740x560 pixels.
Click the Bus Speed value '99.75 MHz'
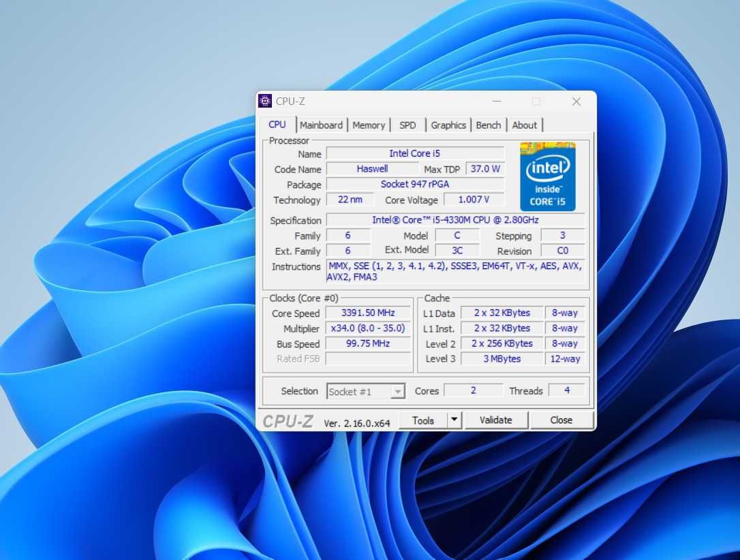click(x=368, y=343)
